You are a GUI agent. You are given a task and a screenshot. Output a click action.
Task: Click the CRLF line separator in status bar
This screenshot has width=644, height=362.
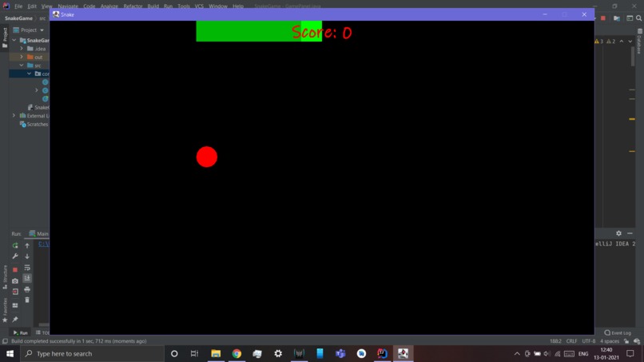coord(572,341)
